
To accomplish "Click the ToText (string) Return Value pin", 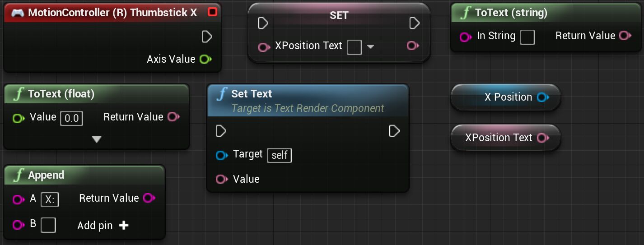I will click(x=625, y=36).
